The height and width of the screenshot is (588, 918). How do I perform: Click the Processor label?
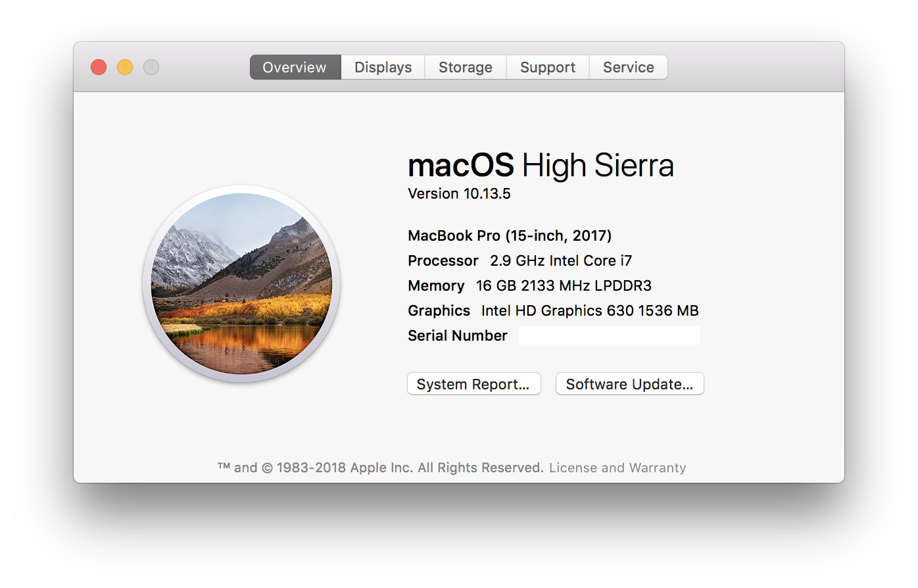tap(443, 260)
